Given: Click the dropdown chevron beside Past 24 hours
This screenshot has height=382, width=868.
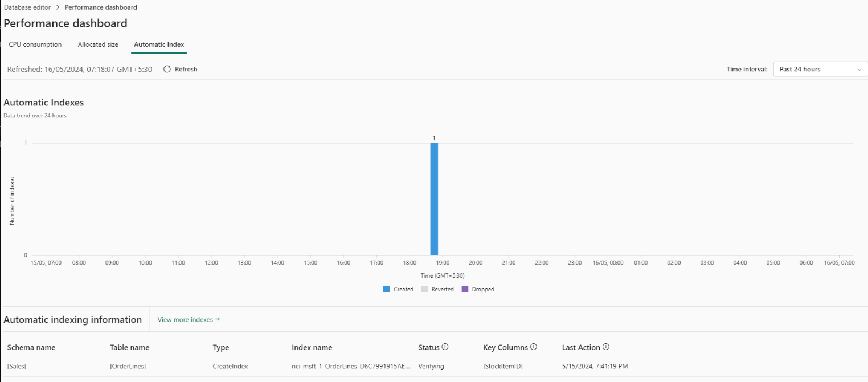Looking at the screenshot, I should click(x=859, y=70).
